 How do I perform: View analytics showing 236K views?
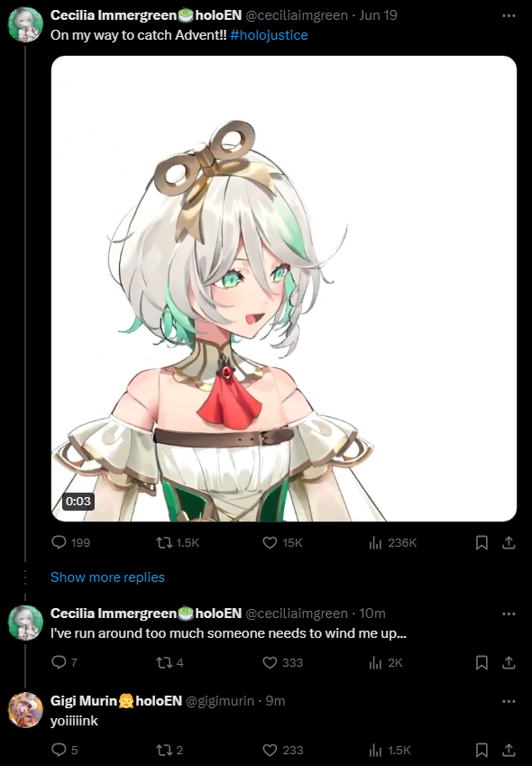pos(375,542)
